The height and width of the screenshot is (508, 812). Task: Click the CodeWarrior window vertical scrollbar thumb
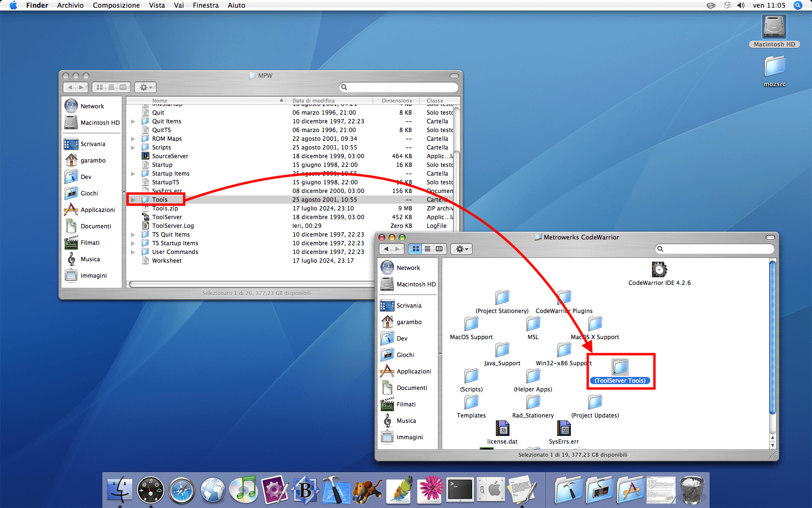click(x=772, y=337)
